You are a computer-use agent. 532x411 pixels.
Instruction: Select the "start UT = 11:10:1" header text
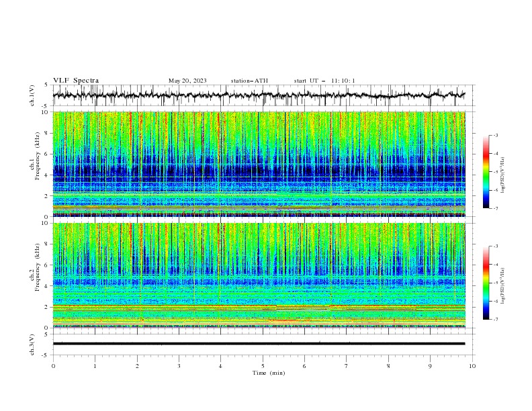[324, 81]
